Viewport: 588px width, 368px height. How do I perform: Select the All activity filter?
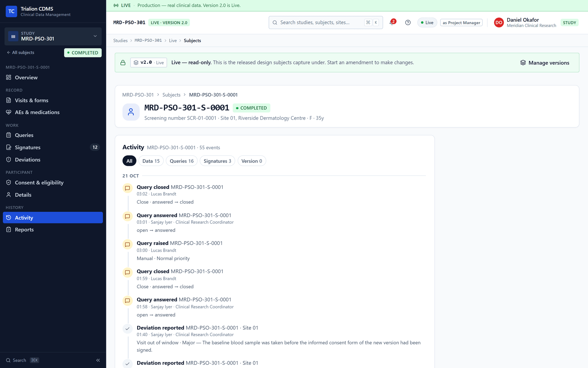[129, 161]
